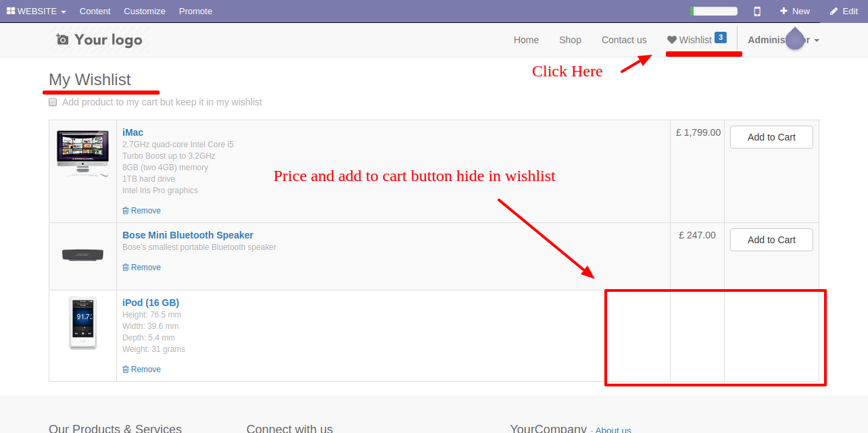Click '2.7GHz quad-core Intel Core i5' text
The image size is (868, 433).
178,145
